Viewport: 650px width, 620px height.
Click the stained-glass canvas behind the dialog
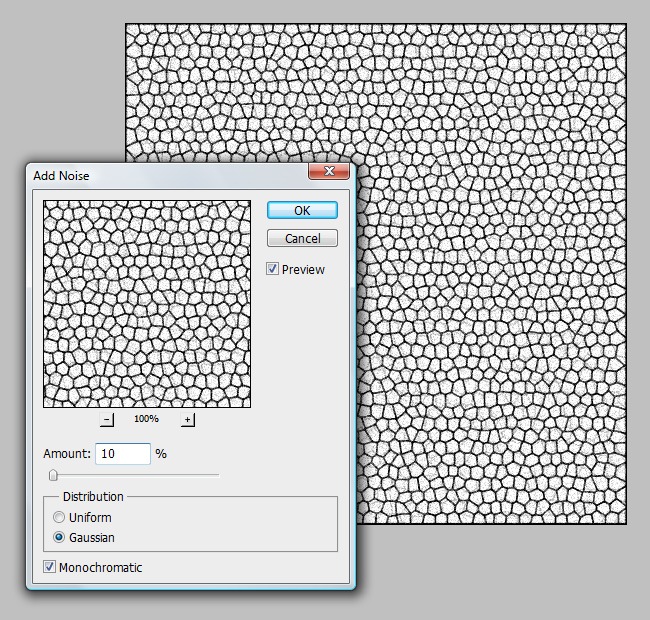coord(491,274)
